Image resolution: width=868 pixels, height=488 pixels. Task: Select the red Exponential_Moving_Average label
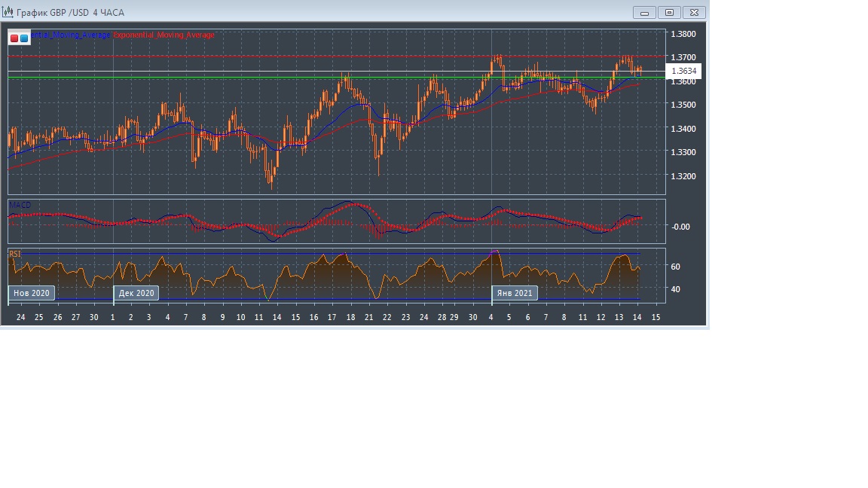click(164, 35)
